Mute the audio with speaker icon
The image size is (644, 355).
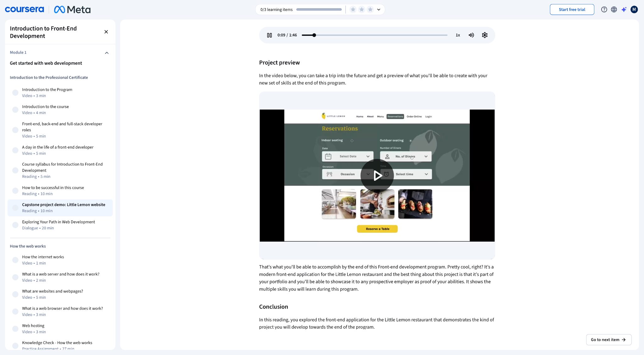(471, 35)
